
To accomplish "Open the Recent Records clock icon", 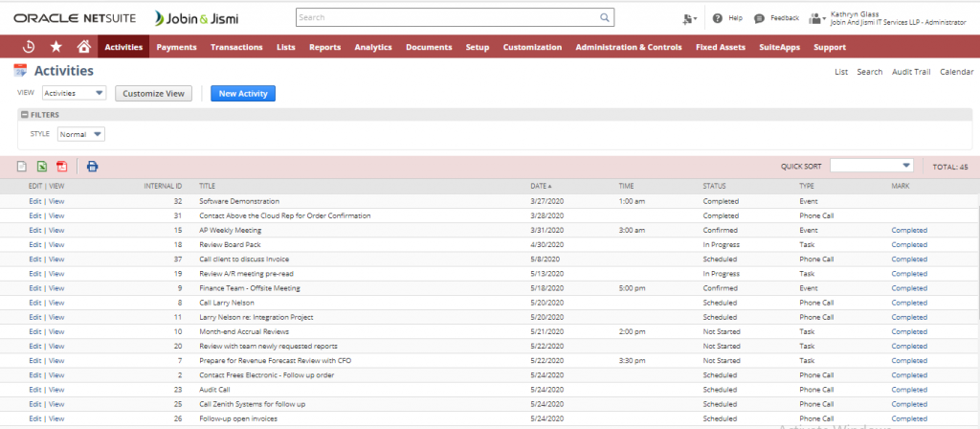I will [x=30, y=46].
